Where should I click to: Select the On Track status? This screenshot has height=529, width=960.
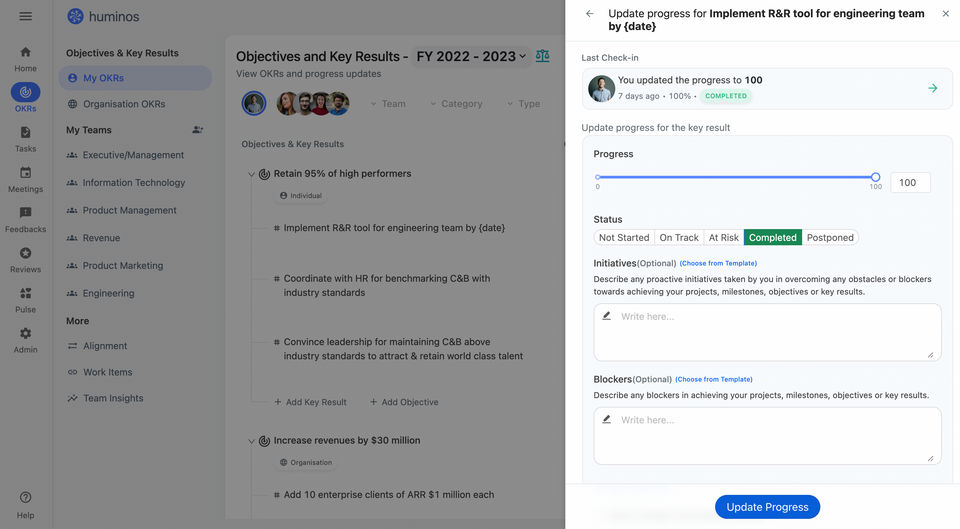click(679, 237)
